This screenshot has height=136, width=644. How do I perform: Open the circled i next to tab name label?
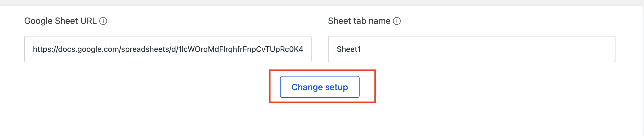tap(397, 21)
